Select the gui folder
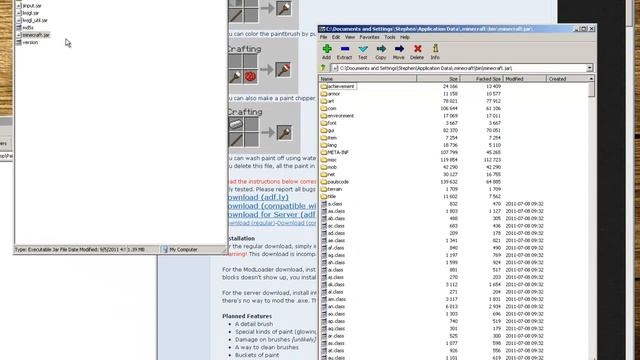Viewport: 640px width, 360px height. tap(327, 131)
